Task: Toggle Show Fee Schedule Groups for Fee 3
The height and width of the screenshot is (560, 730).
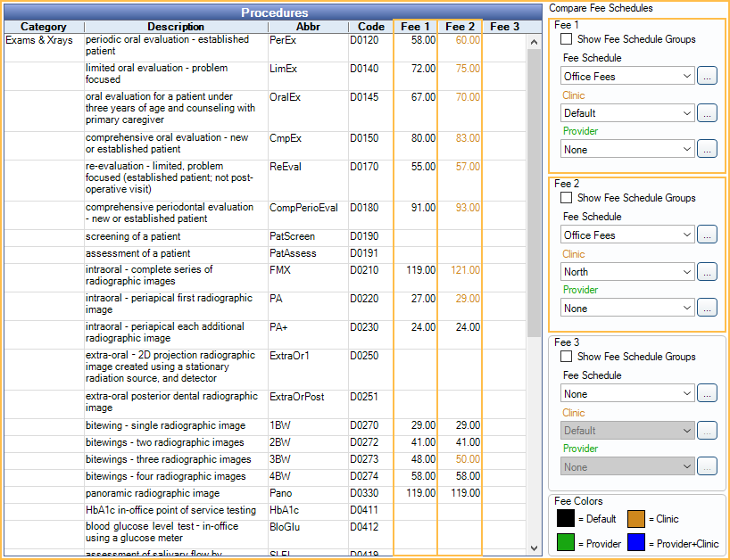Action: 567,357
